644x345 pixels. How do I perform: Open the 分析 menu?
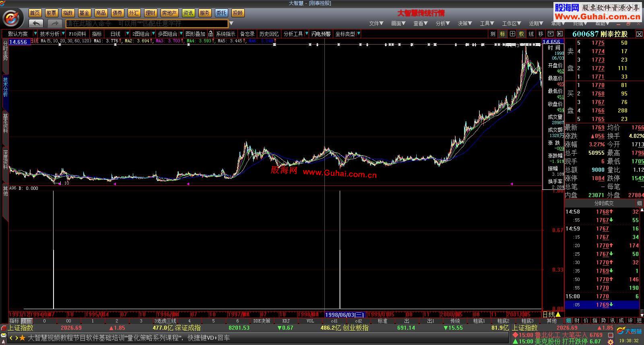(443, 23)
